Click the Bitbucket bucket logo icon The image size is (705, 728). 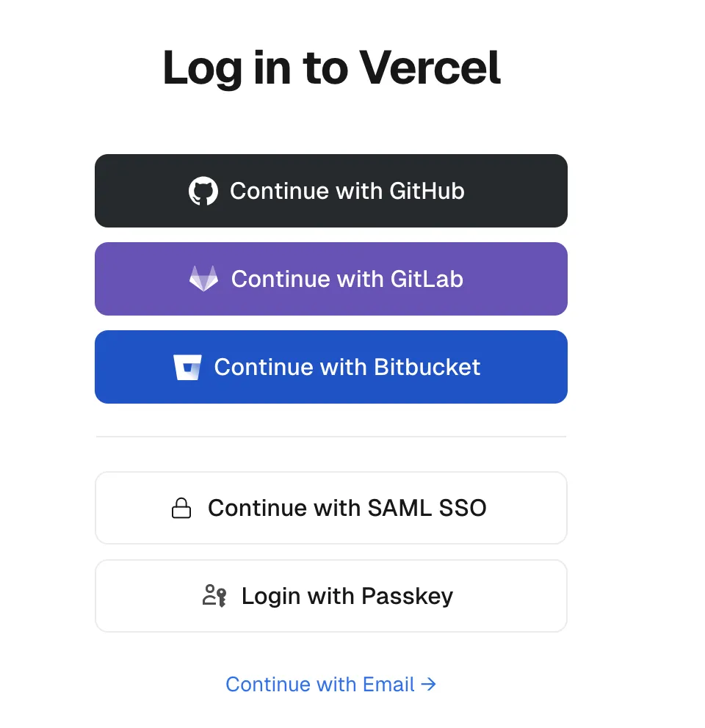[x=187, y=367]
